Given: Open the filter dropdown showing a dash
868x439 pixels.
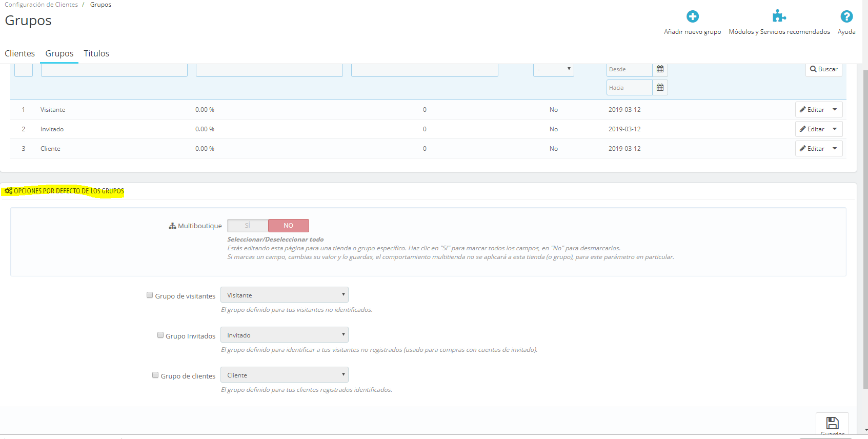Looking at the screenshot, I should [554, 70].
